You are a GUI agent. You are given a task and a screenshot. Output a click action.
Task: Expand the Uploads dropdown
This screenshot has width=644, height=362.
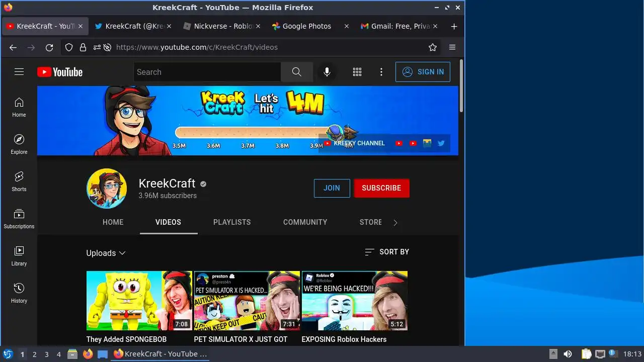[x=106, y=253]
